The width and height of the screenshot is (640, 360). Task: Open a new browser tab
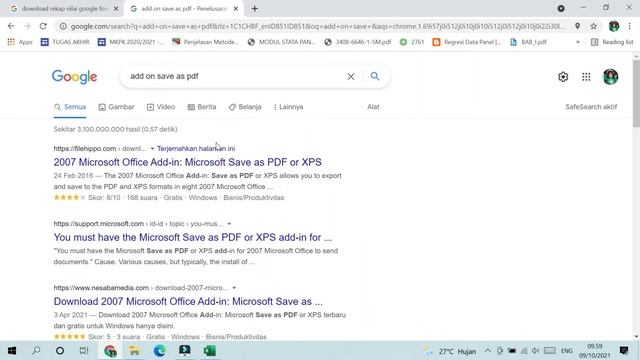[255, 9]
